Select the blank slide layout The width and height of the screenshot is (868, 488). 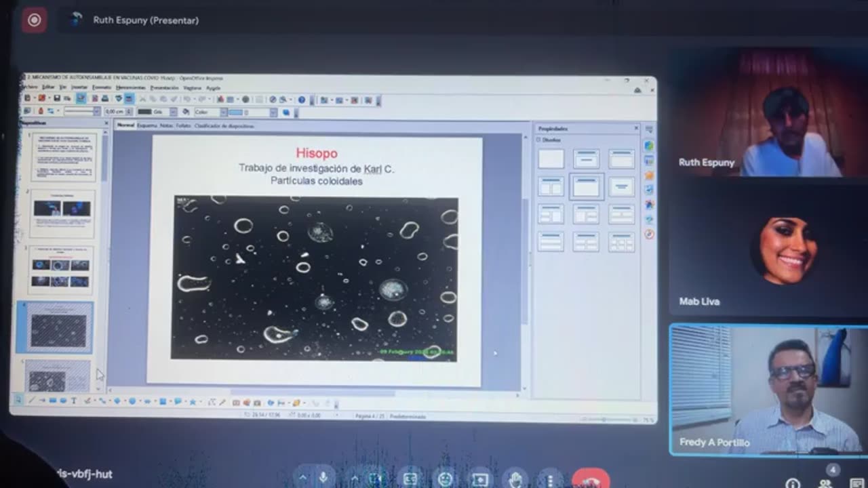pos(551,159)
